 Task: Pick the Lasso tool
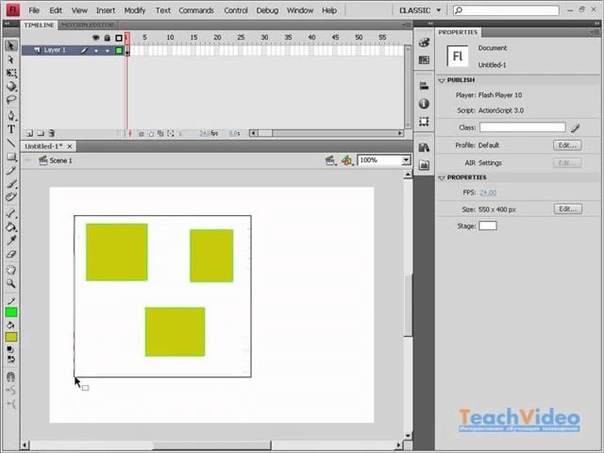[11, 101]
